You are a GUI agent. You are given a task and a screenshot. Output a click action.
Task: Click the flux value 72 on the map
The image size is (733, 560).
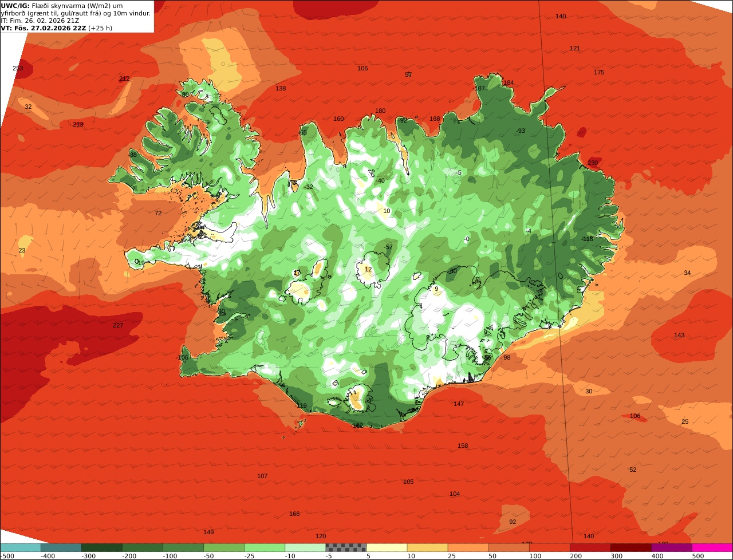(158, 213)
